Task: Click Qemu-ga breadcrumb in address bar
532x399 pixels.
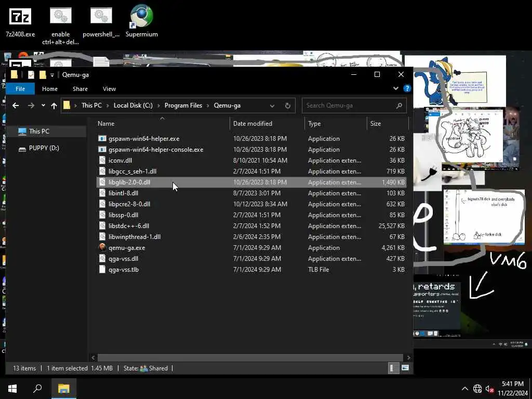Action: [x=227, y=105]
